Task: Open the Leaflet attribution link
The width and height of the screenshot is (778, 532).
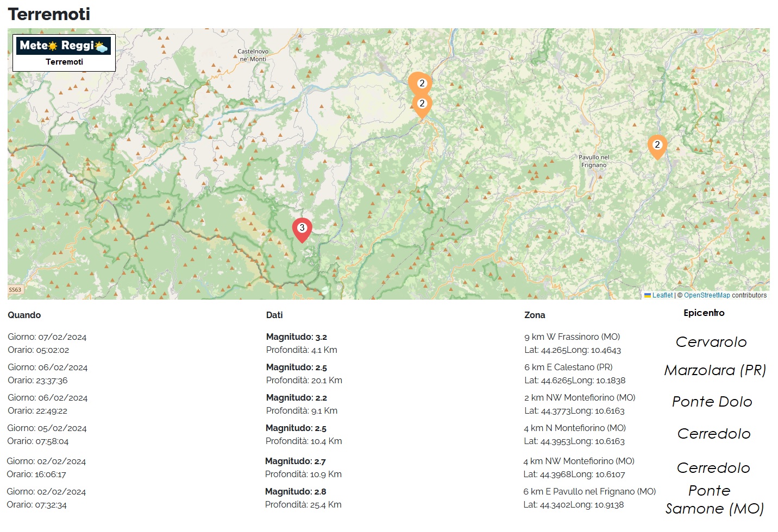Action: (x=662, y=295)
